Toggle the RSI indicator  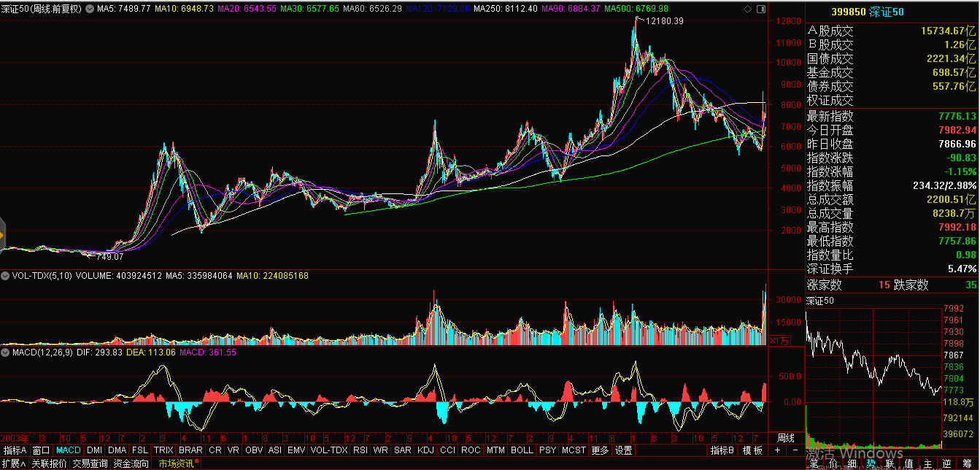click(360, 450)
